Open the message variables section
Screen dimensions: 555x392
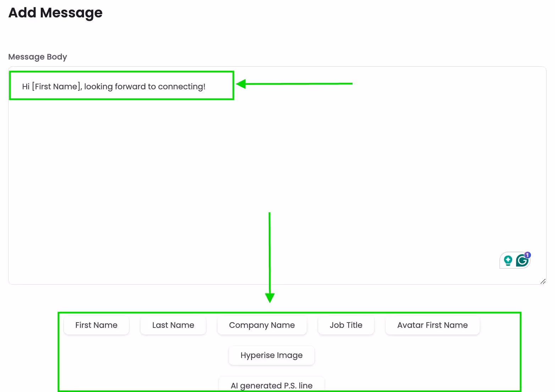(289, 351)
